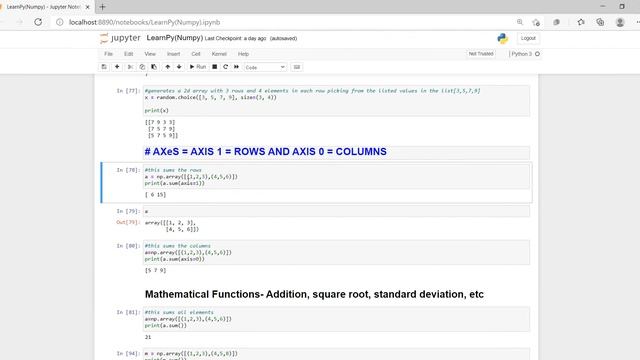Paste cells below with the clipboard icon
This screenshot has height=360, width=640.
[x=154, y=67]
